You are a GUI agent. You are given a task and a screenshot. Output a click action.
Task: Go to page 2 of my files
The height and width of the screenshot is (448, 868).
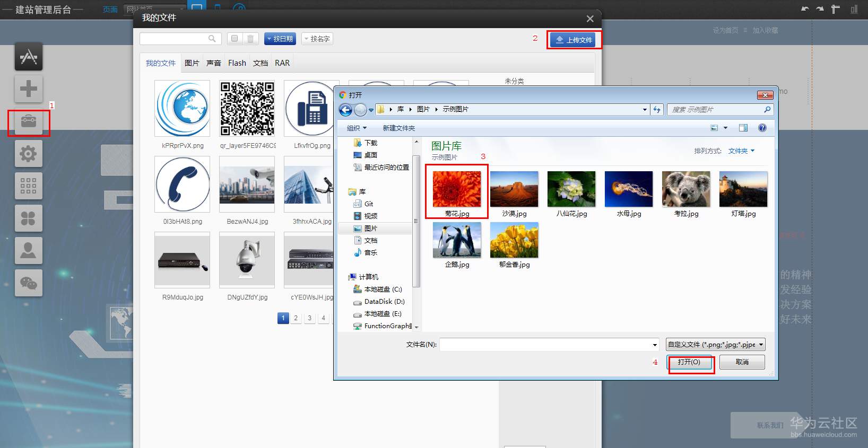pyautogui.click(x=296, y=318)
